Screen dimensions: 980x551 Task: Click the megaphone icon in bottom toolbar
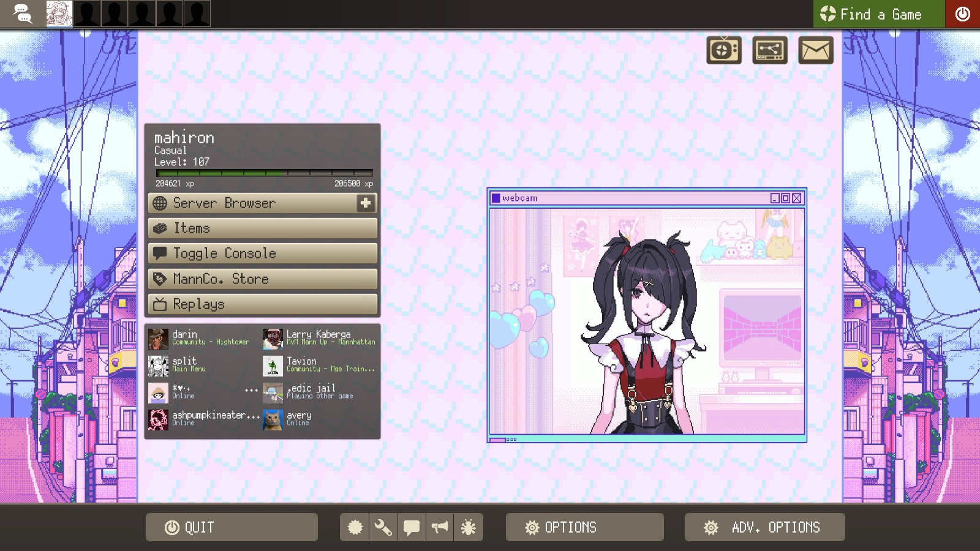(x=440, y=527)
